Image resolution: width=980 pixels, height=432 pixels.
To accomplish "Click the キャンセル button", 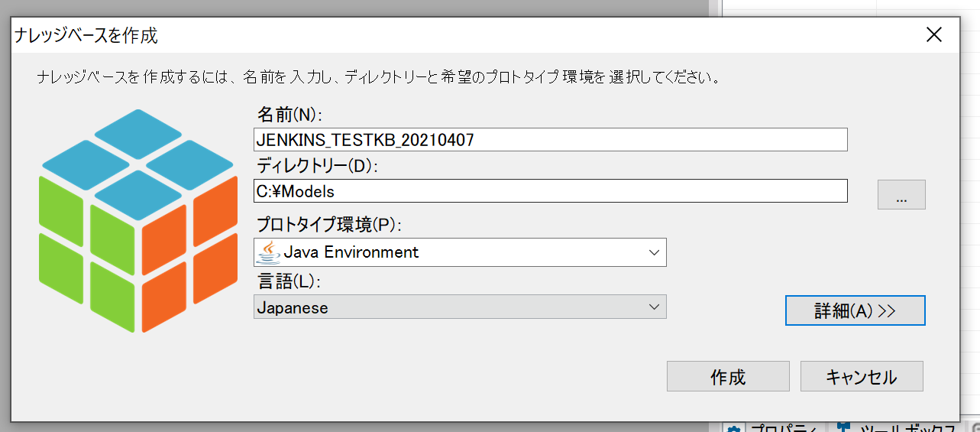I will click(862, 376).
